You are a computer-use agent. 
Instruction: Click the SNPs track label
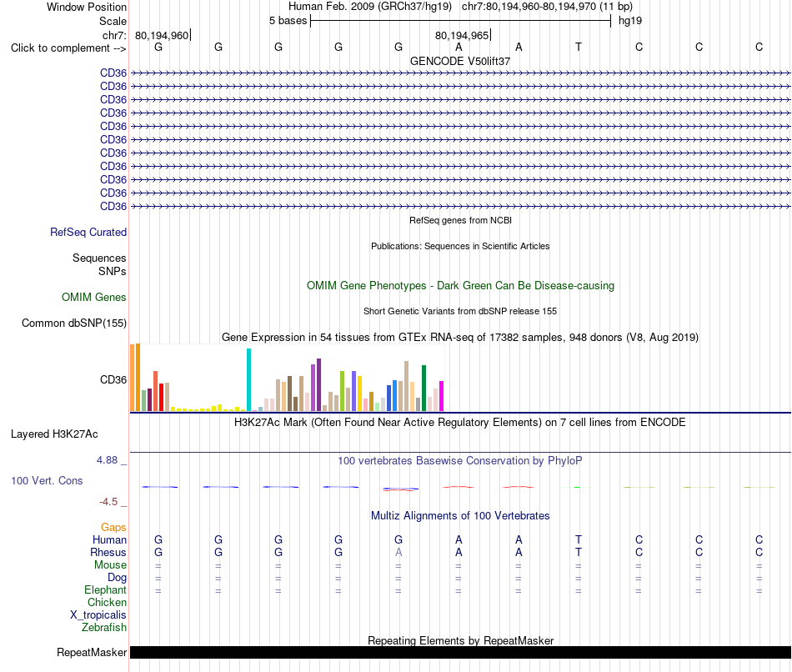pyautogui.click(x=113, y=271)
